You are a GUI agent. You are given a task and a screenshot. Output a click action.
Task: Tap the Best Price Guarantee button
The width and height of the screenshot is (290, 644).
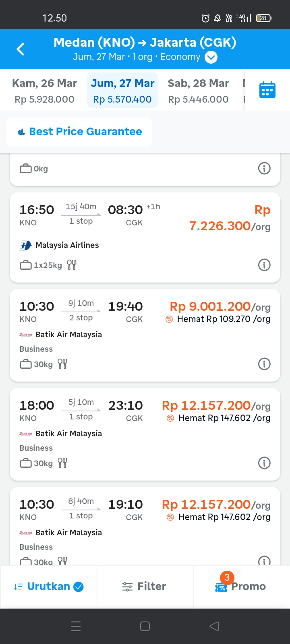click(x=79, y=132)
